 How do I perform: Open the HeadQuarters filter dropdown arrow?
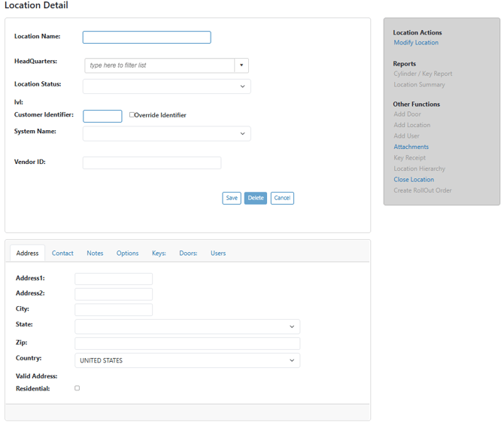coord(241,65)
